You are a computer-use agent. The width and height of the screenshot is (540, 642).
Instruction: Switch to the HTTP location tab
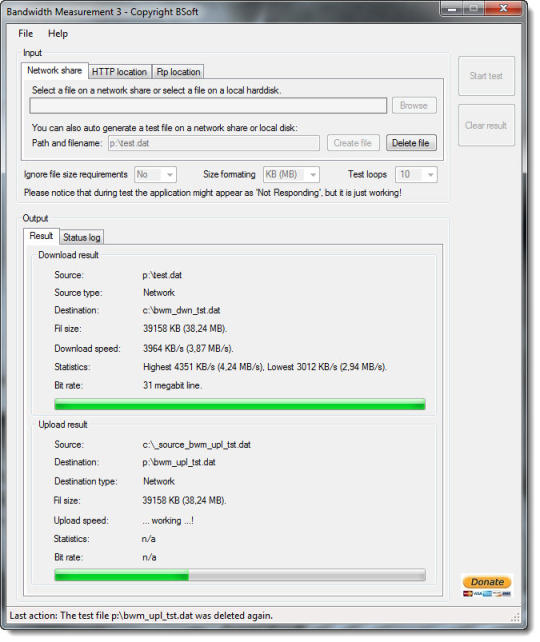tap(120, 72)
